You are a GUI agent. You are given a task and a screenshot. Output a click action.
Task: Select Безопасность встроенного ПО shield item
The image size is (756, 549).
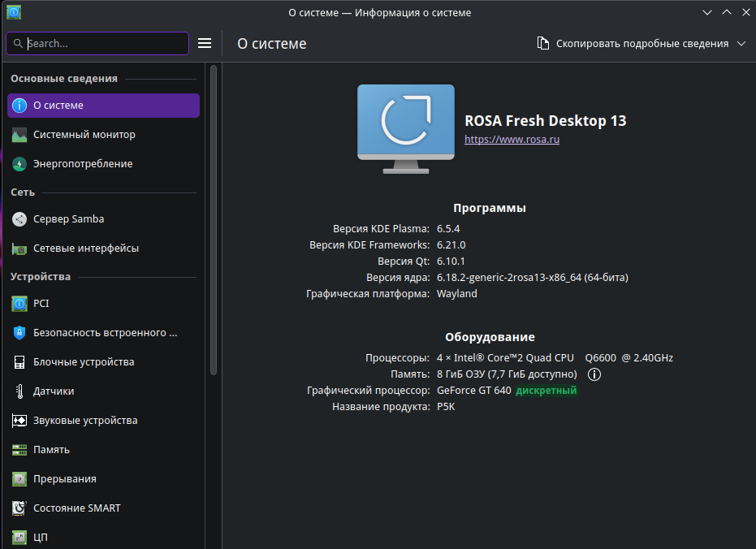pos(103,333)
